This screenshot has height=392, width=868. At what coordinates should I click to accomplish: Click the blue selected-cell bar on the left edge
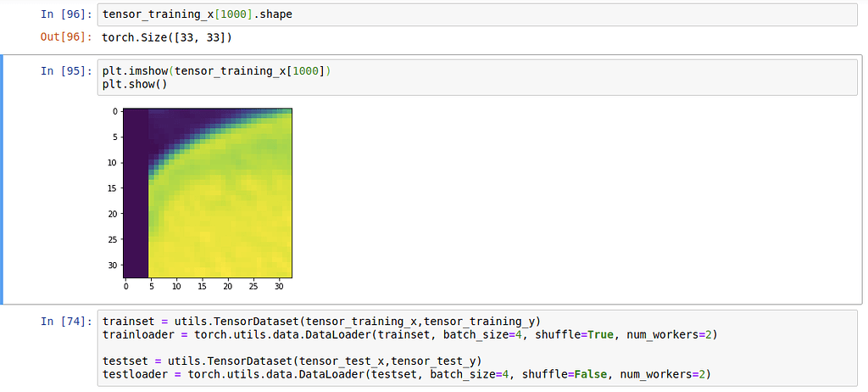(x=3, y=180)
